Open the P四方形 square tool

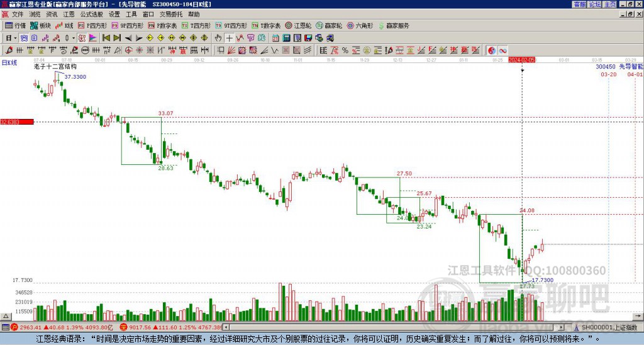point(92,25)
